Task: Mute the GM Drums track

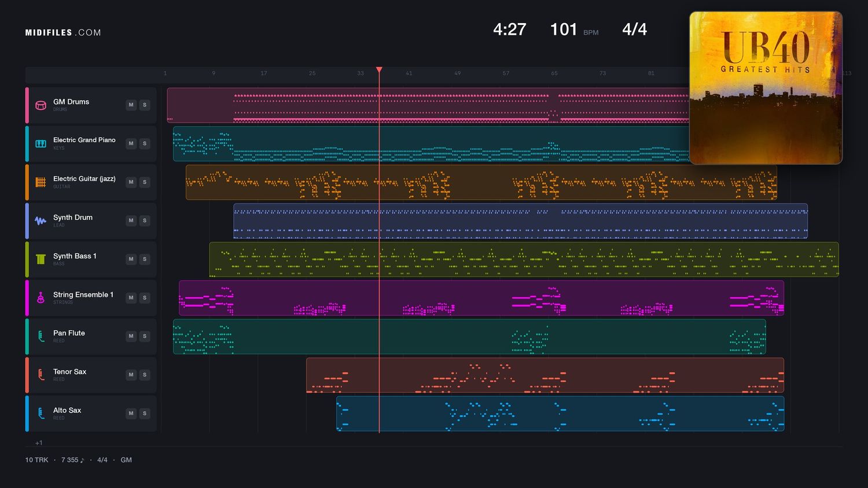Action: point(131,105)
